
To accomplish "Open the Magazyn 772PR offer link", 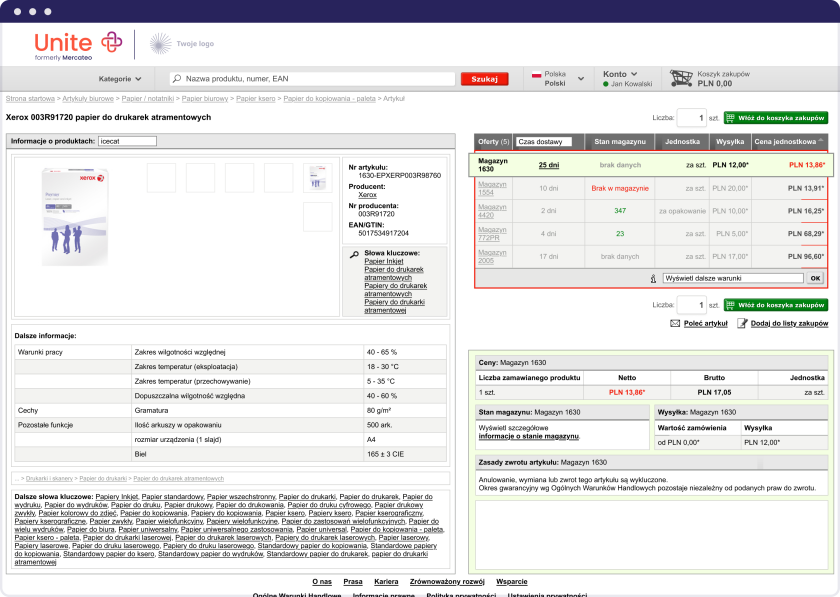I will (x=492, y=234).
